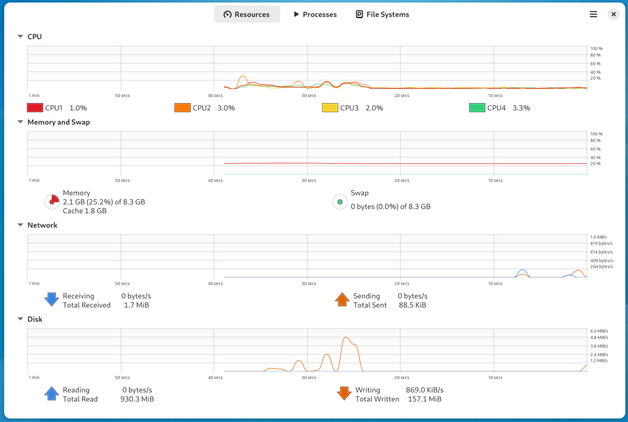Viewport: 628px width, 422px height.
Task: Click the CPU usage history graph
Action: [307, 68]
